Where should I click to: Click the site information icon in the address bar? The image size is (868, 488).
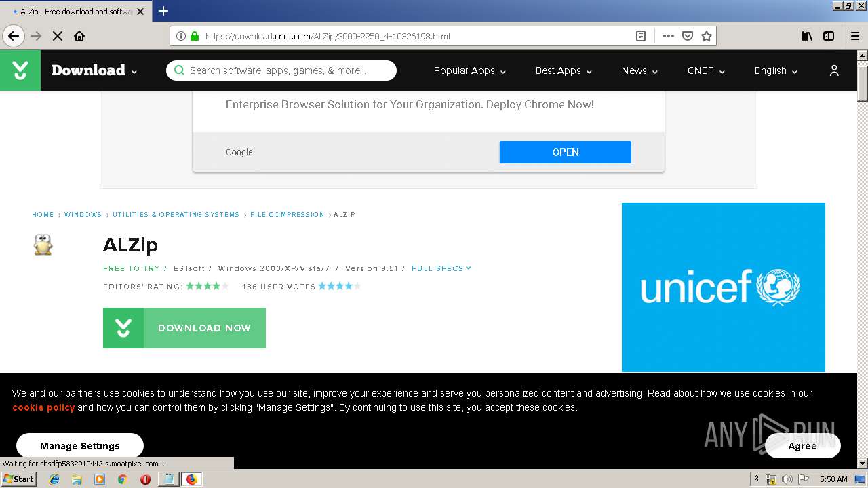click(x=181, y=36)
